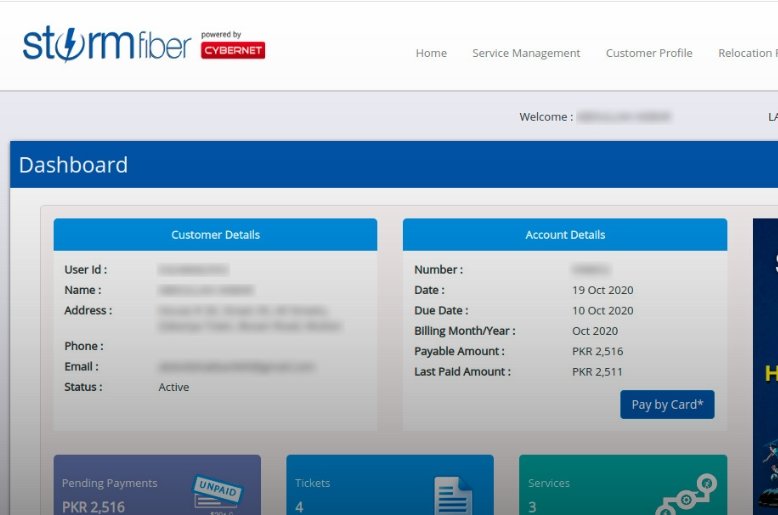Viewport: 778px width, 515px height.
Task: Click Billing Month/Year value Oct 2020
Action: pos(595,331)
